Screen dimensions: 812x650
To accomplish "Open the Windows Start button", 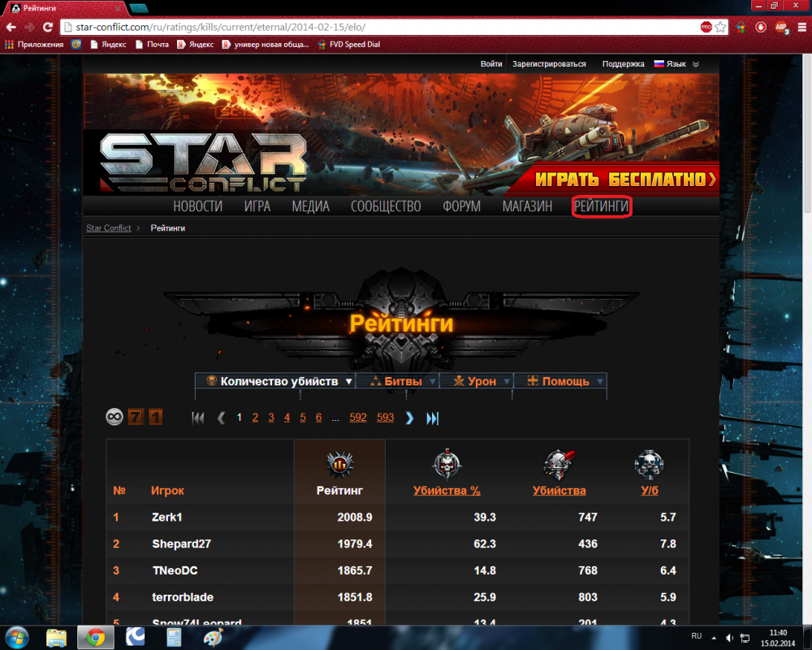I will pyautogui.click(x=16, y=637).
